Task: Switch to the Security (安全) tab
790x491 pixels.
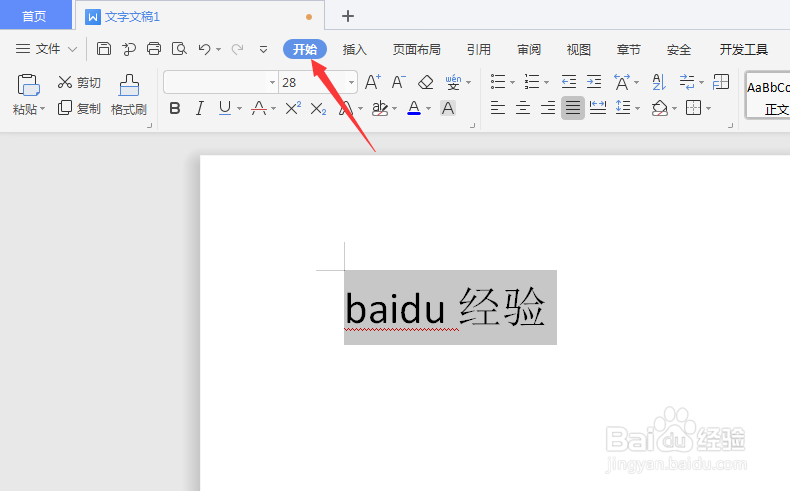Action: tap(679, 49)
